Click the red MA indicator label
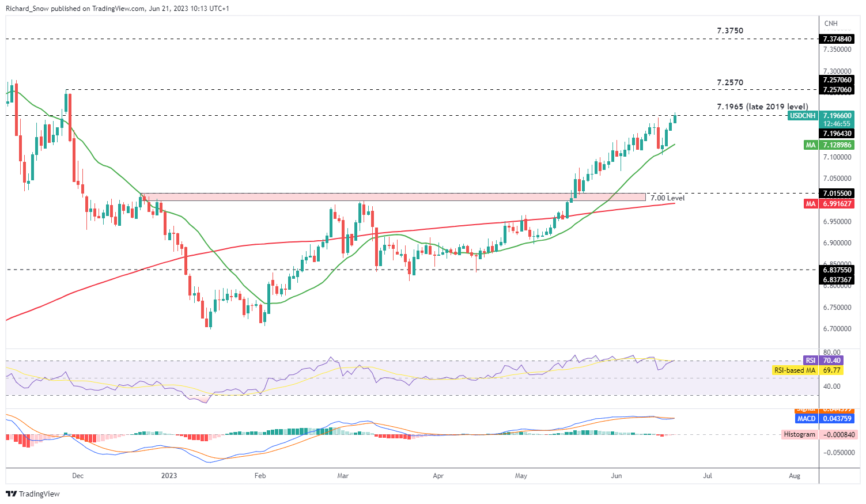Image resolution: width=866 pixels, height=504 pixels. pyautogui.click(x=811, y=204)
